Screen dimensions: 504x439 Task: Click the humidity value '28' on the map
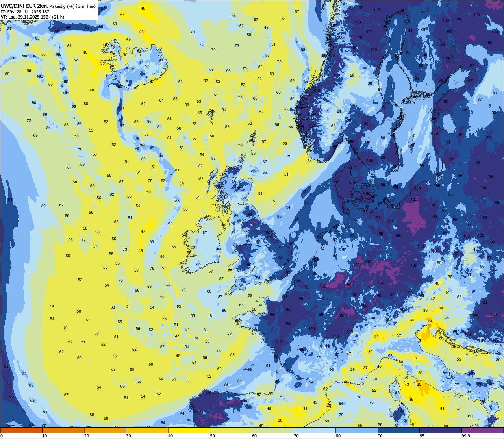coord(329,406)
